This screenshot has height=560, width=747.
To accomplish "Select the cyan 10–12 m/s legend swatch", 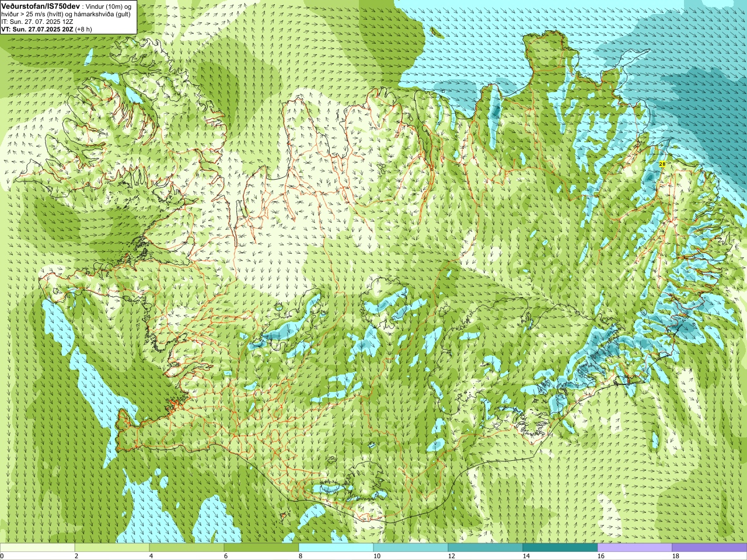I will point(411,548).
